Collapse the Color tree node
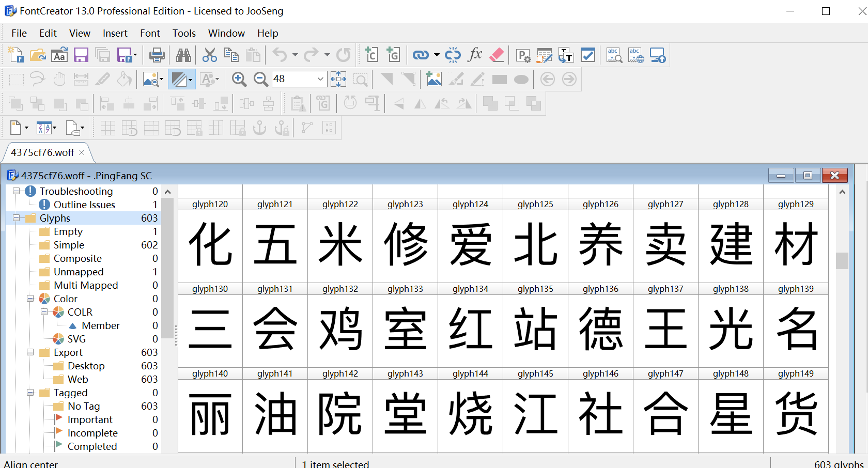868x468 pixels. (x=30, y=299)
